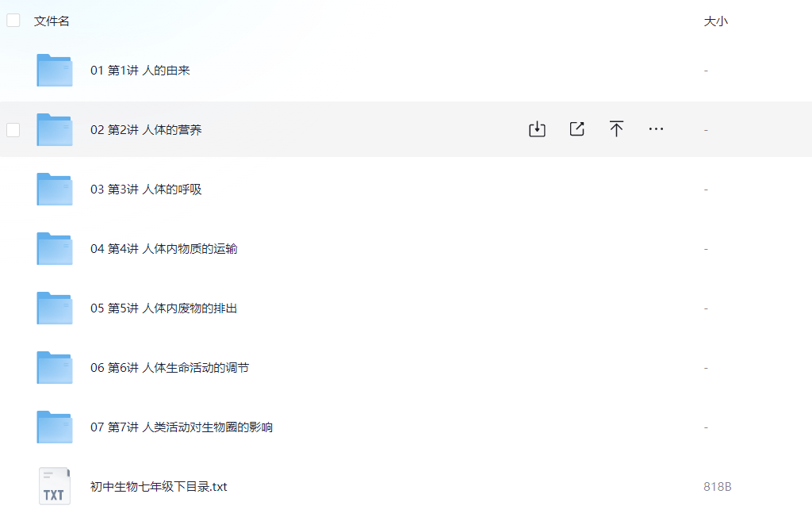
Task: Check the checkbox for 02 第2讲 人体的营养
Action: (x=13, y=129)
